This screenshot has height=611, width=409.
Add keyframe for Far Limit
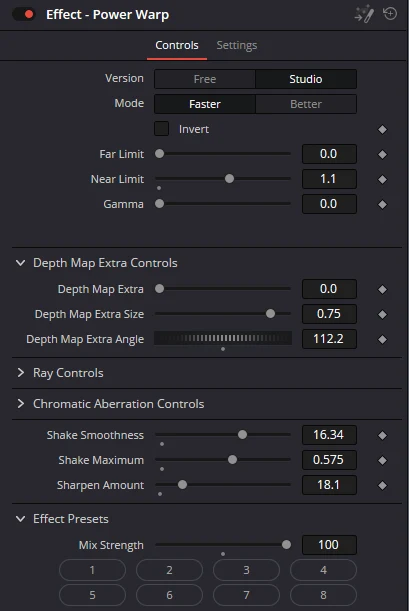pos(383,154)
